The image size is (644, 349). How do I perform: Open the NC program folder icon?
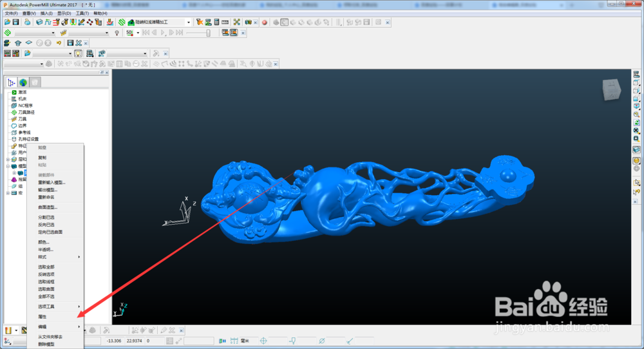click(28, 53)
